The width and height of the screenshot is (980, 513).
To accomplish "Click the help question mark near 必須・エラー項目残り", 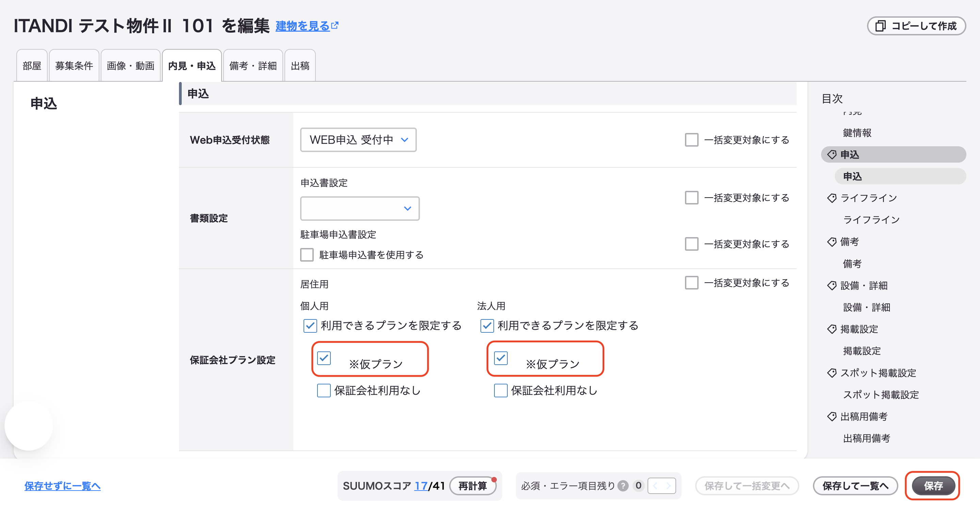I will point(623,486).
